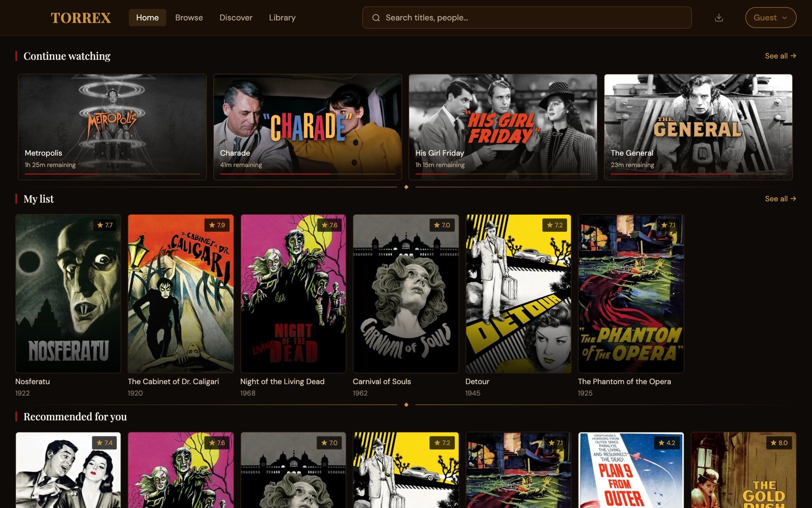Open The Gold Rush recommendation
Screen dimensions: 812x508
pos(743,470)
